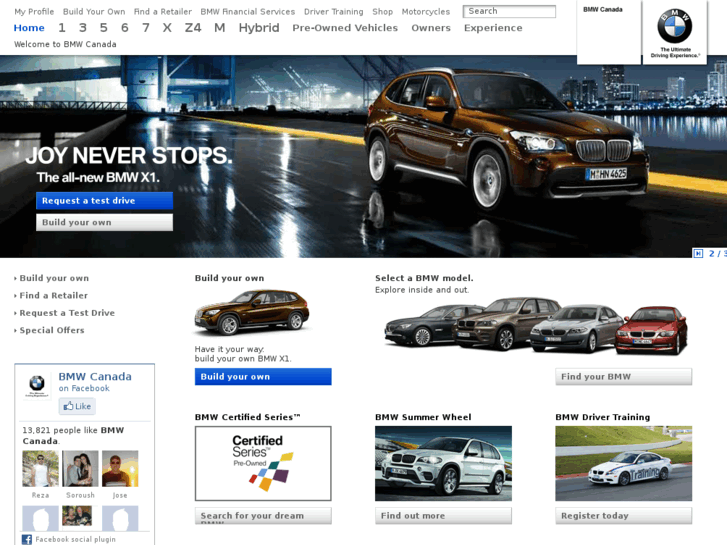727x545 pixels.
Task: Click Find out more button
Action: point(443,516)
